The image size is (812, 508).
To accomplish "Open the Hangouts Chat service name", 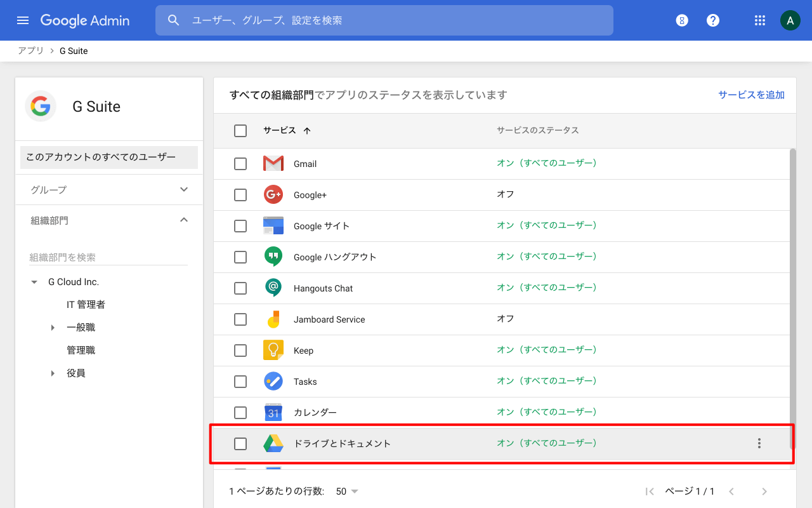I will point(323,288).
